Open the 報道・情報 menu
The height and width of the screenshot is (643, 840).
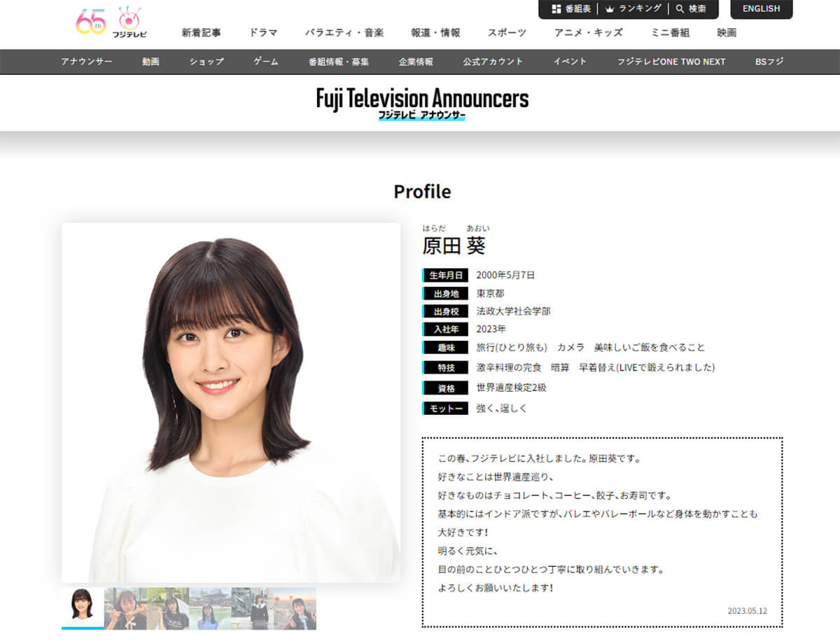coord(436,32)
